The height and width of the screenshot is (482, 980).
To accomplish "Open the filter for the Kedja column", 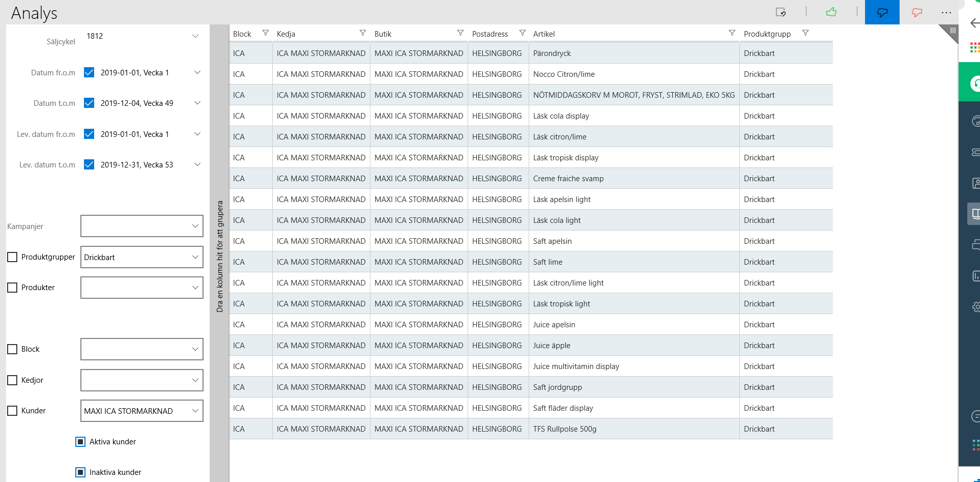I will [362, 33].
